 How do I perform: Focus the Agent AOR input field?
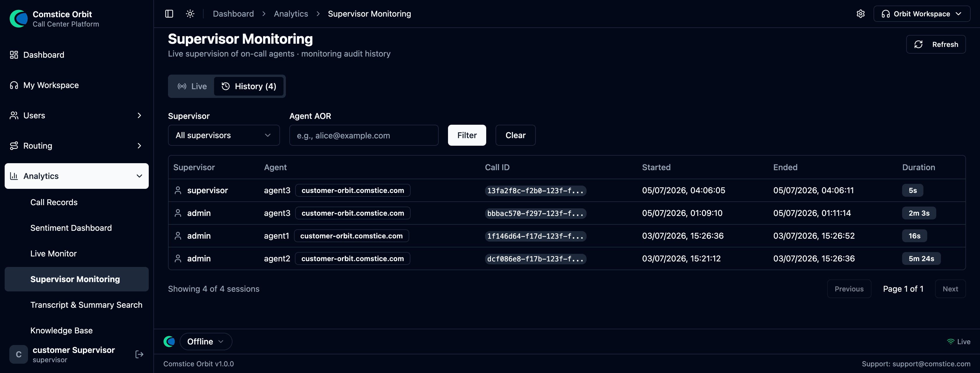point(364,136)
